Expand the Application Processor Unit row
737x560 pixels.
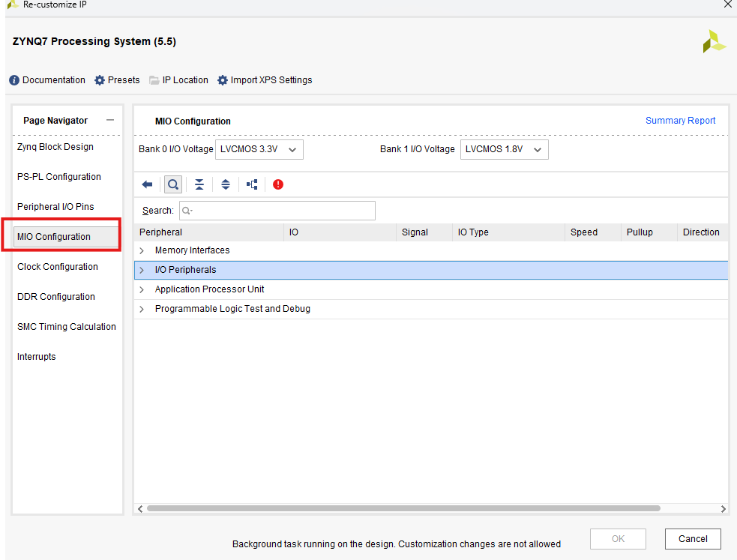pos(142,290)
